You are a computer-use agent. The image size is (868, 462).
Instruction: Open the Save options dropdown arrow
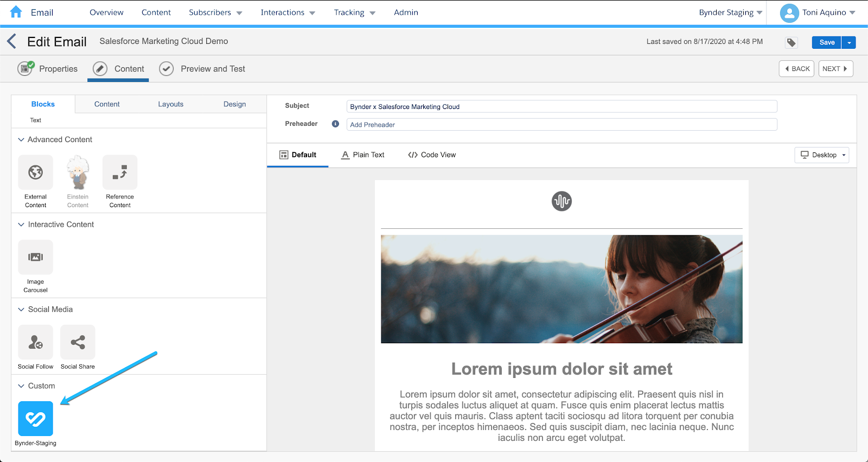pos(849,42)
